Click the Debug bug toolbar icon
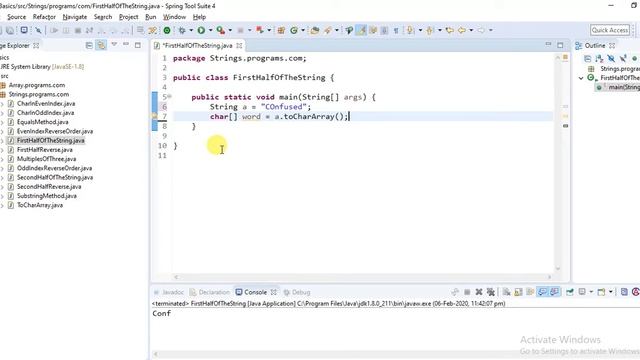Image resolution: width=640 pixels, height=360 pixels. tap(182, 30)
